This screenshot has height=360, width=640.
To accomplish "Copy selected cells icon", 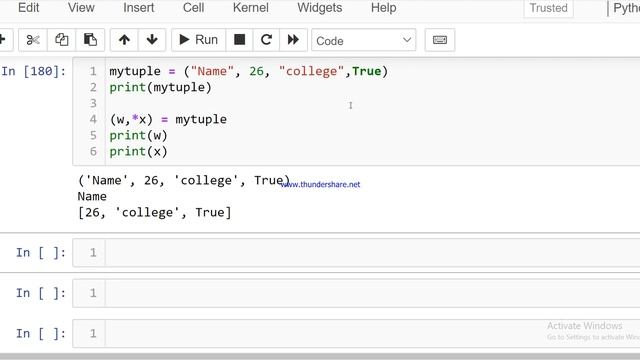I will tap(61, 40).
